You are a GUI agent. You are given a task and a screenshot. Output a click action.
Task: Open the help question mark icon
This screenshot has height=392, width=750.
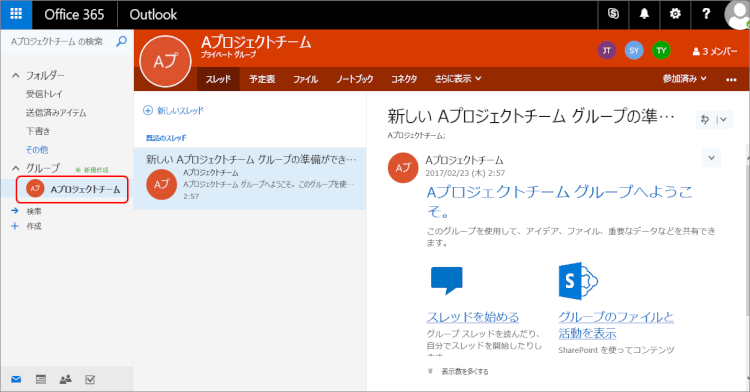tap(706, 14)
